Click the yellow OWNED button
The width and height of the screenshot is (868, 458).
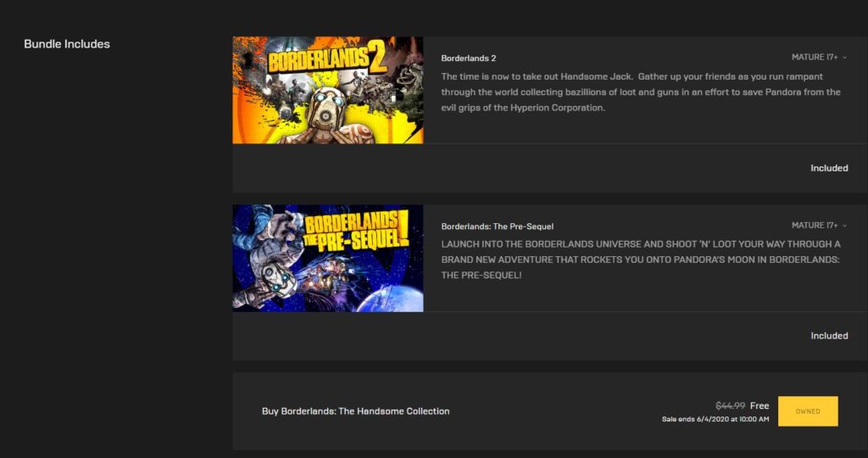(808, 411)
